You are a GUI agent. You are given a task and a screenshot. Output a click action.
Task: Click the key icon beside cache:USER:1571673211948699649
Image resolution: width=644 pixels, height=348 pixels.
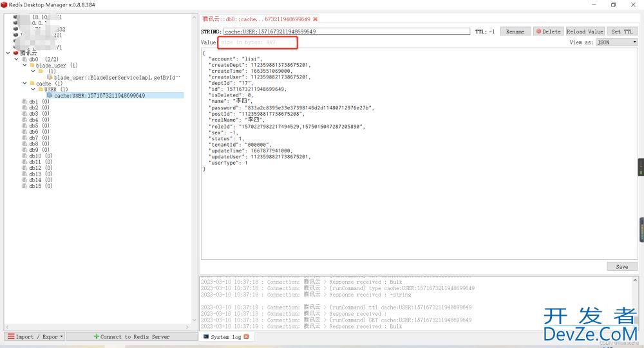click(50, 95)
